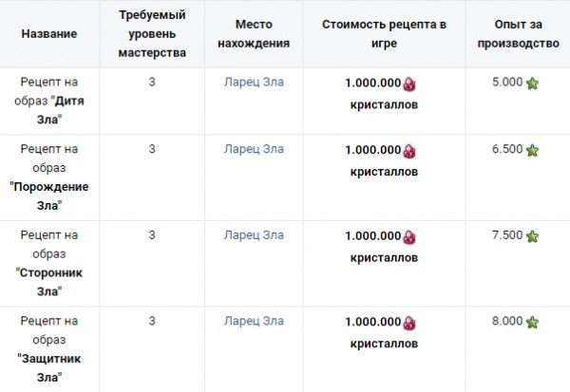Follow "Ларец Зла" link in "Сторонник Зла" row
The height and width of the screenshot is (392, 570).
254,234
